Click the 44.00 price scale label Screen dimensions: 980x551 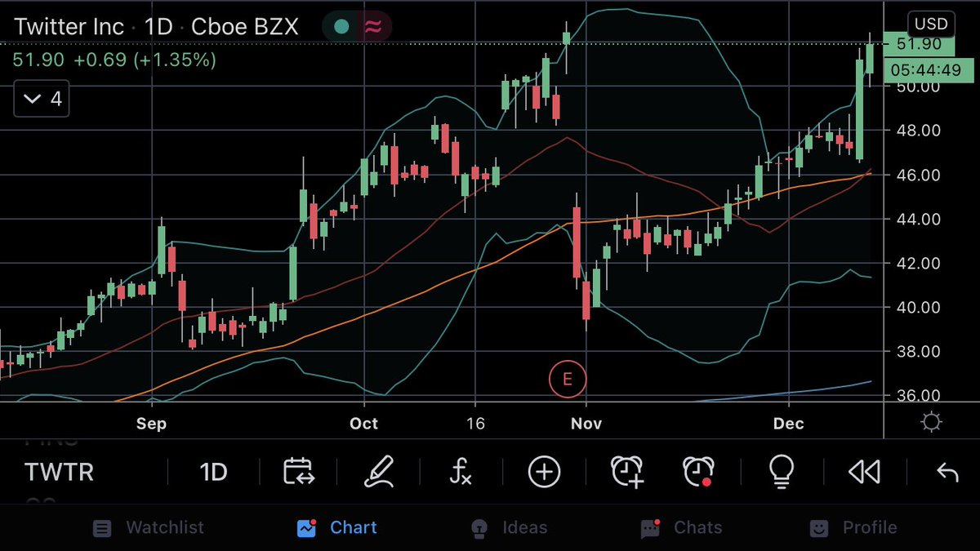[918, 219]
